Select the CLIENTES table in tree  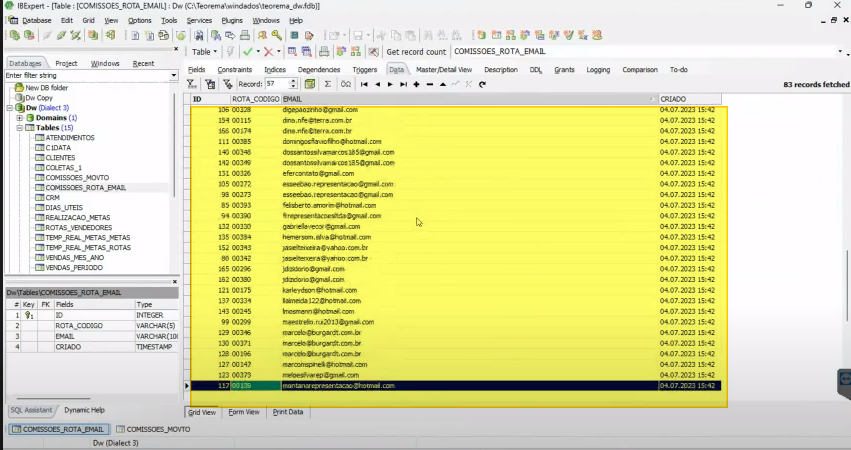(x=60, y=157)
